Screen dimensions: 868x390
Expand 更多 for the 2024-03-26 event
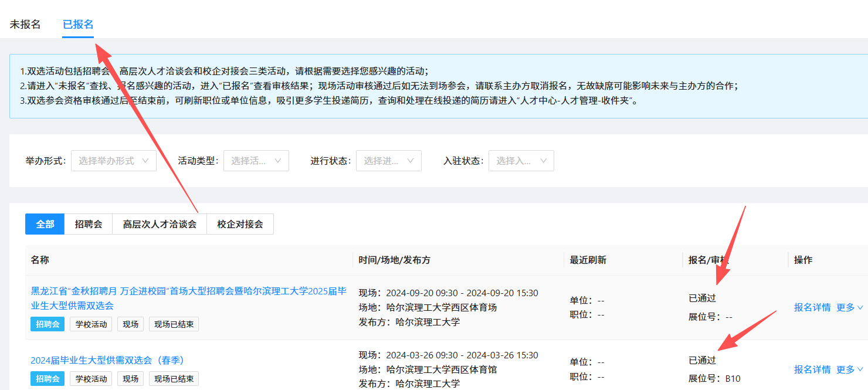[850, 369]
